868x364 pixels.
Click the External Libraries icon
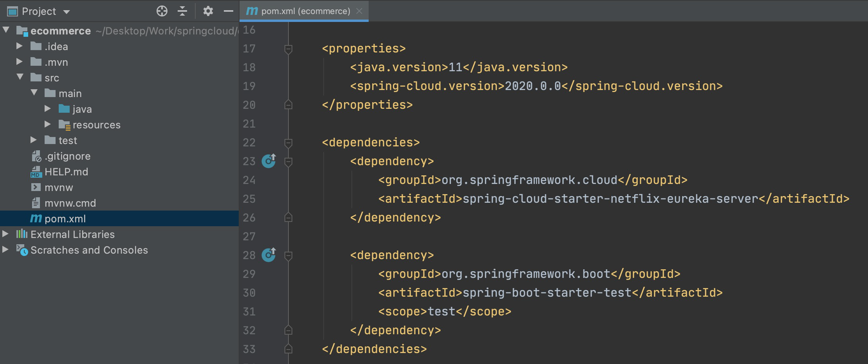coord(22,234)
